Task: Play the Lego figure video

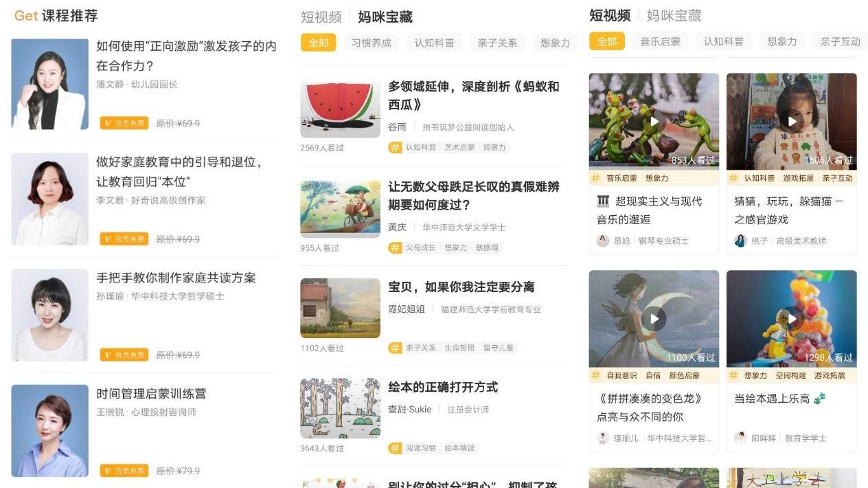Action: (x=792, y=319)
